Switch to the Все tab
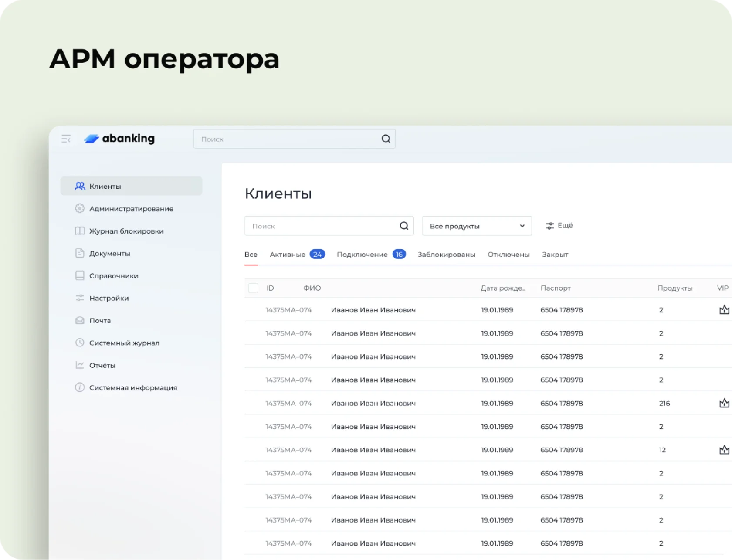The height and width of the screenshot is (560, 732). (x=251, y=255)
